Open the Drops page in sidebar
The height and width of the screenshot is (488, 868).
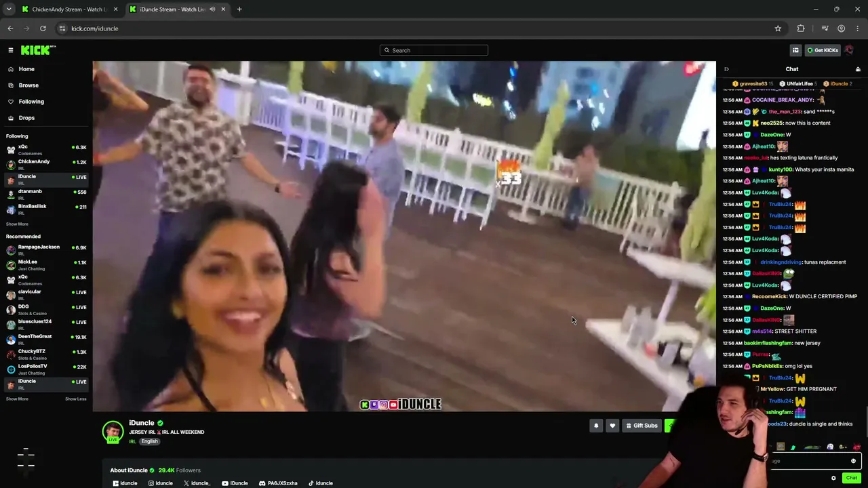point(45,118)
